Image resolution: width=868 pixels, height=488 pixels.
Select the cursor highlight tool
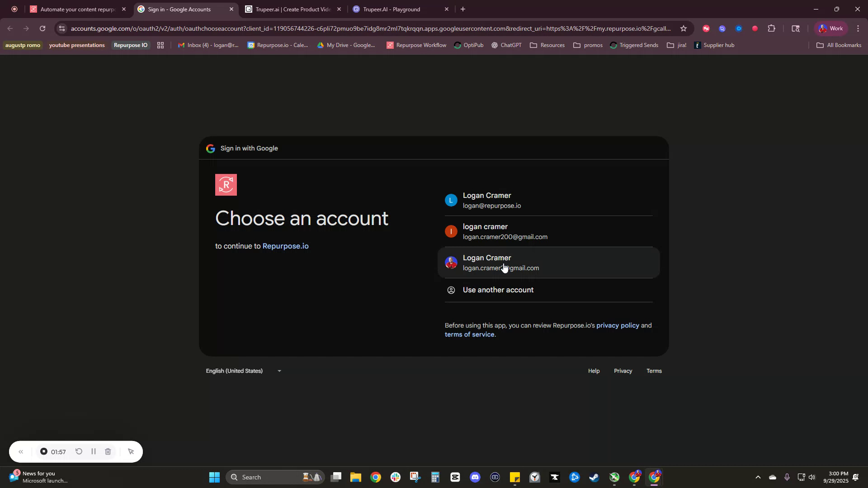coord(131,451)
